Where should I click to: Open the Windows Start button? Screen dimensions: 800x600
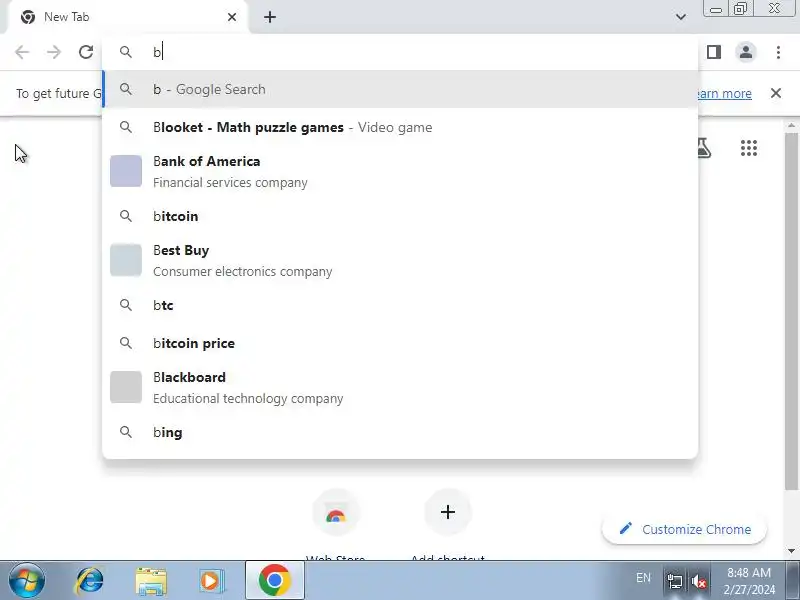[27, 581]
